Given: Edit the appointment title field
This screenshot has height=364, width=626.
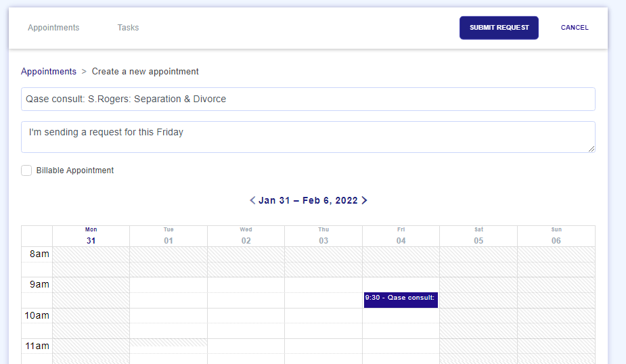Looking at the screenshot, I should (x=308, y=99).
